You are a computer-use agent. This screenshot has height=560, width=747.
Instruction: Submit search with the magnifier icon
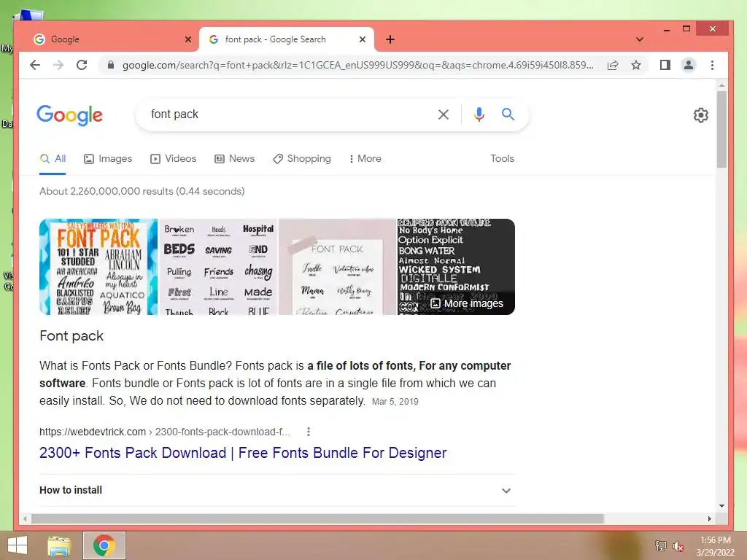pyautogui.click(x=508, y=114)
